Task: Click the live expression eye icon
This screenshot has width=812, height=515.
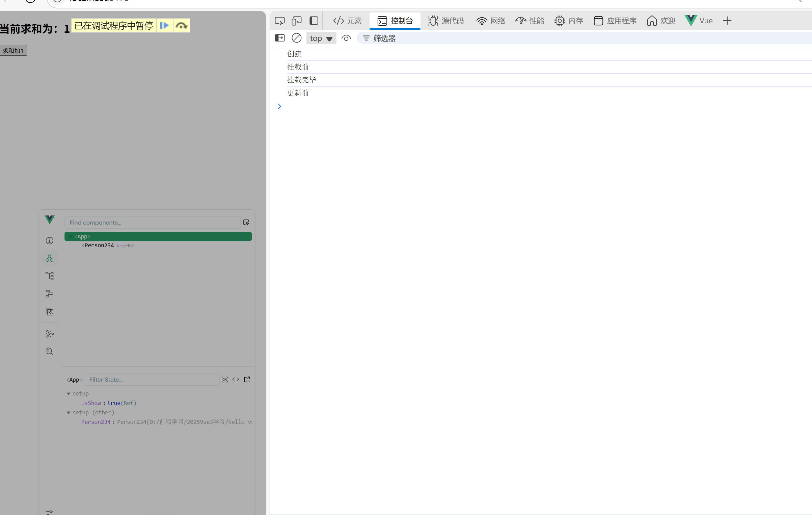Action: point(346,38)
